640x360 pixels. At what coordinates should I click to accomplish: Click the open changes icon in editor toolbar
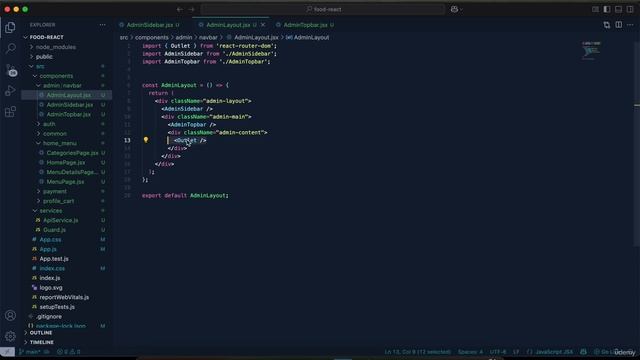tap(607, 25)
